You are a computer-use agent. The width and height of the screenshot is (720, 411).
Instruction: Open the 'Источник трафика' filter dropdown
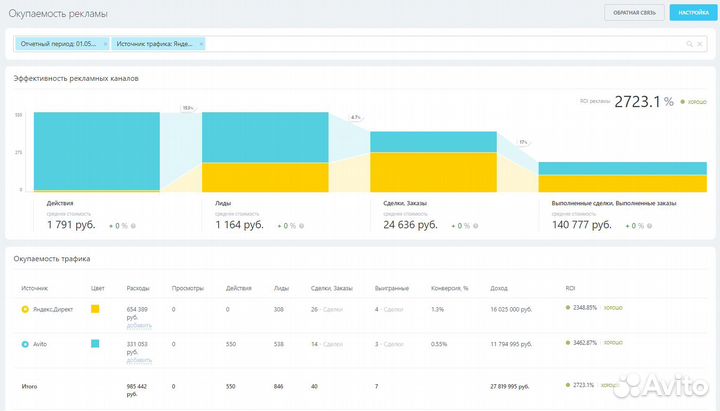[x=155, y=44]
